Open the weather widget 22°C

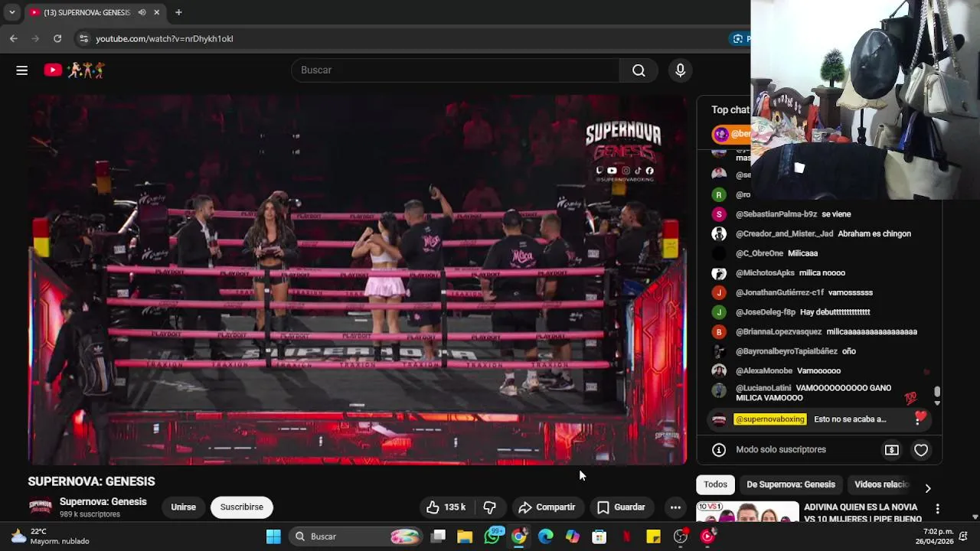pos(51,536)
